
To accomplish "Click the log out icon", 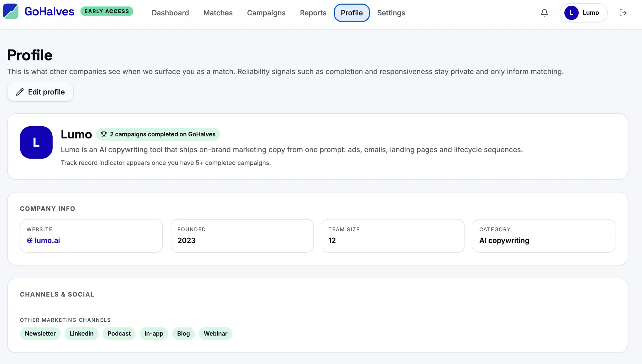I will click(623, 13).
